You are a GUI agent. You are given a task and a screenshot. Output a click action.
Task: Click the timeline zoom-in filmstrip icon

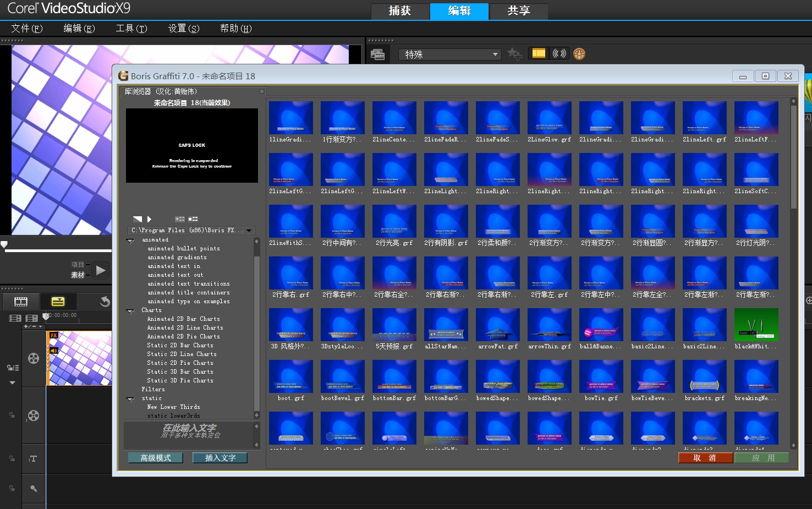(x=15, y=318)
